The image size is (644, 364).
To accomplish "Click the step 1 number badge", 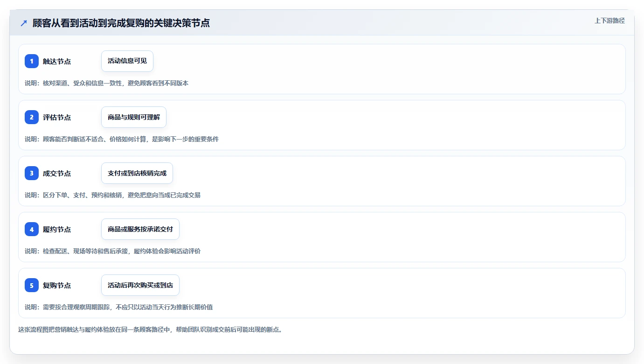I will point(32,61).
